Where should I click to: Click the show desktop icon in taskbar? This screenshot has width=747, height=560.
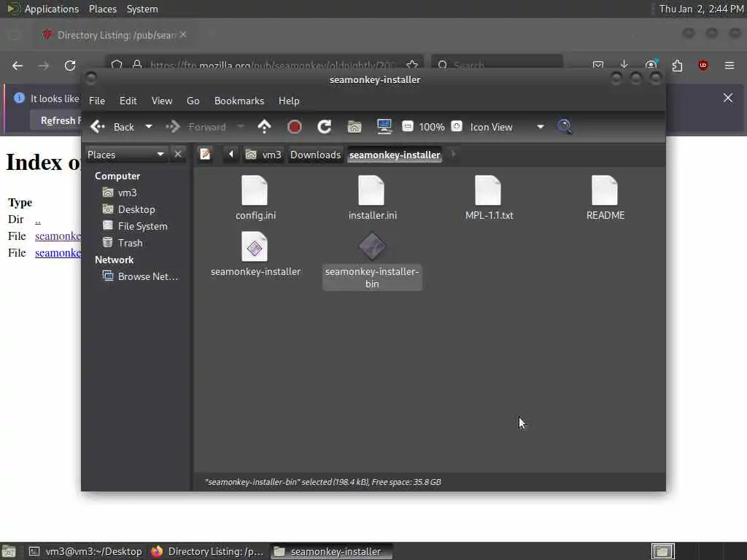click(x=9, y=551)
